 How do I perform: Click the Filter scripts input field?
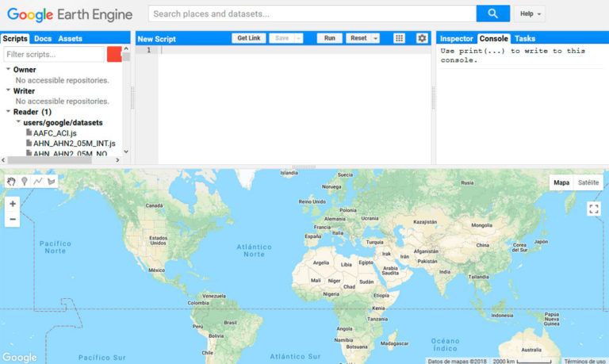tap(54, 54)
